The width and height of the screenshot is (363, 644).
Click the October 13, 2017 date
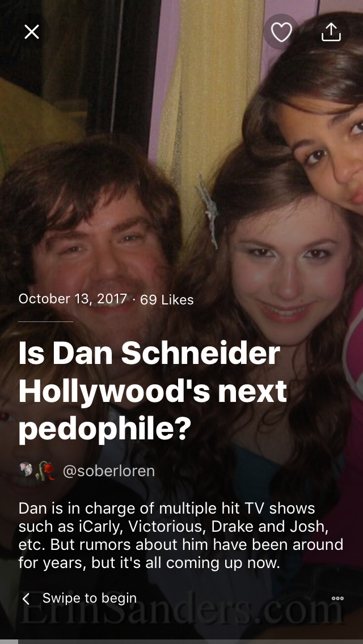coord(73,299)
